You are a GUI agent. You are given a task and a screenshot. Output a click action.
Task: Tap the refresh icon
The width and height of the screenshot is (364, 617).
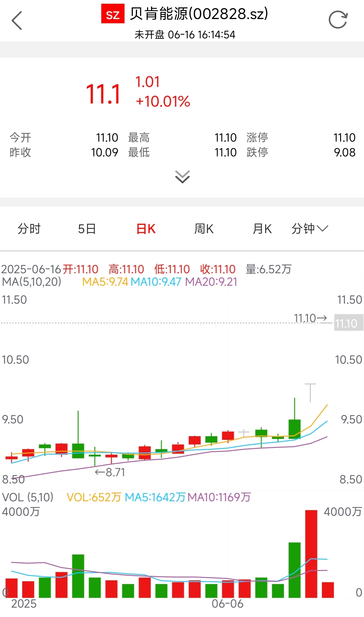click(x=338, y=20)
